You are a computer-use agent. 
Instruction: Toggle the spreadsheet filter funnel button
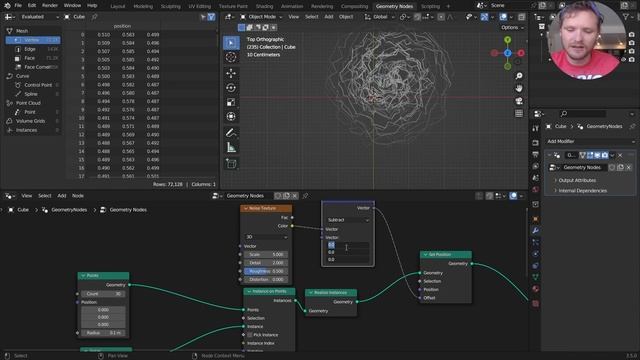[211, 17]
